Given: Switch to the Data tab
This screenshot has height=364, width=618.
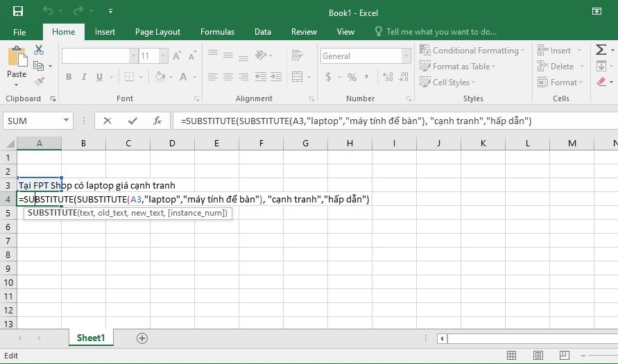Looking at the screenshot, I should point(262,32).
